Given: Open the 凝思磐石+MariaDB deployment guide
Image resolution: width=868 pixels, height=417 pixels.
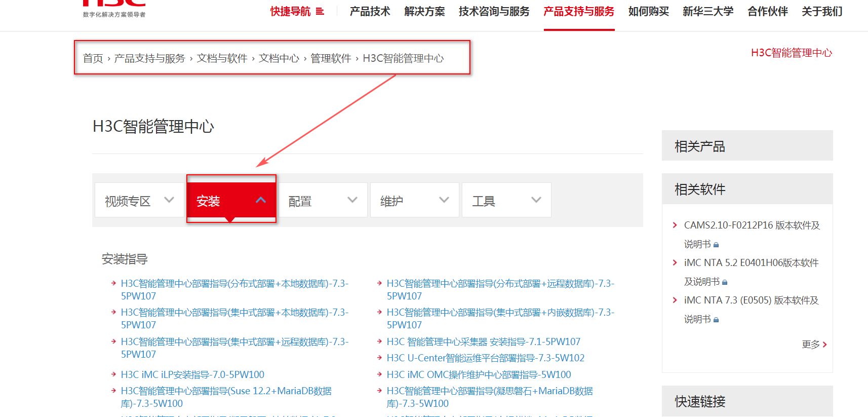Looking at the screenshot, I should (x=490, y=397).
